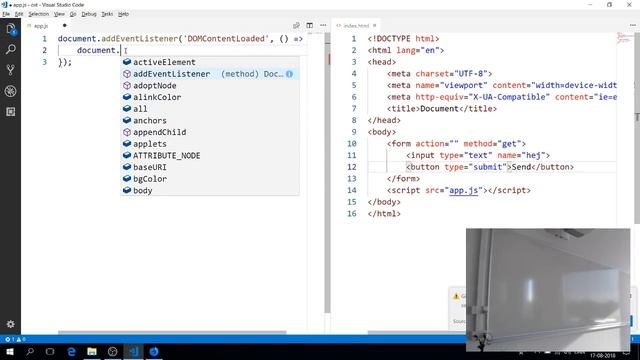Screen dimensions: 640x360
Task: Close the index.html tab
Action: pos(374,25)
